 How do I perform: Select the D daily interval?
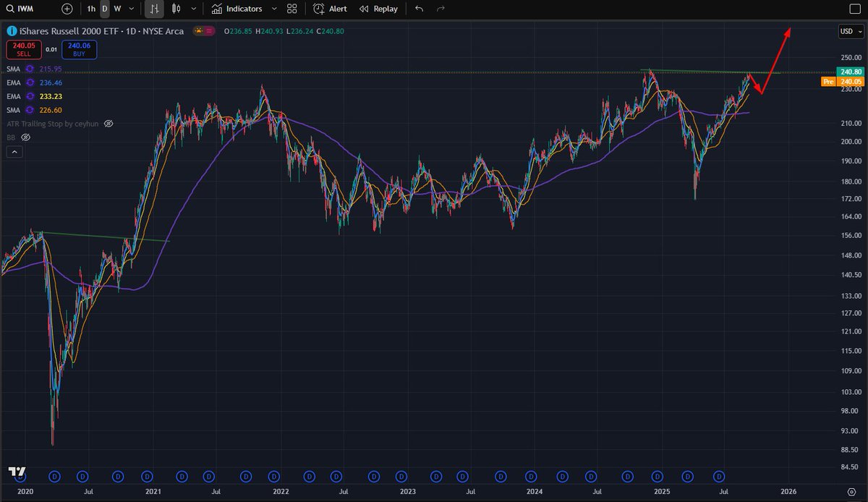(105, 9)
